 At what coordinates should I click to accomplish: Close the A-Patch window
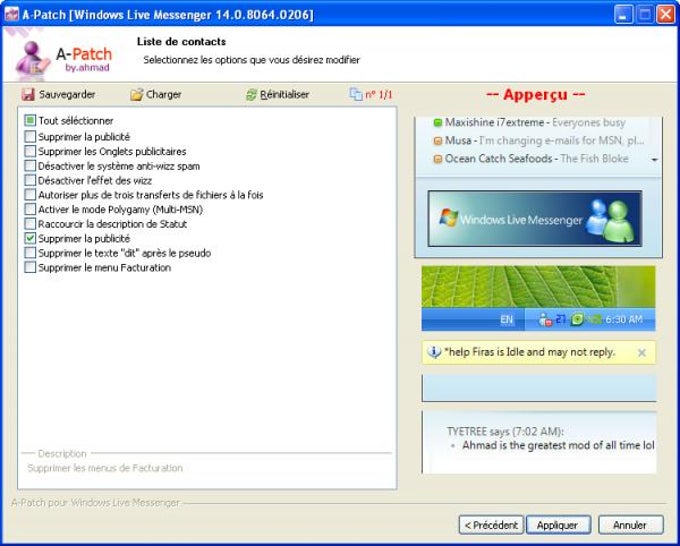[x=666, y=15]
